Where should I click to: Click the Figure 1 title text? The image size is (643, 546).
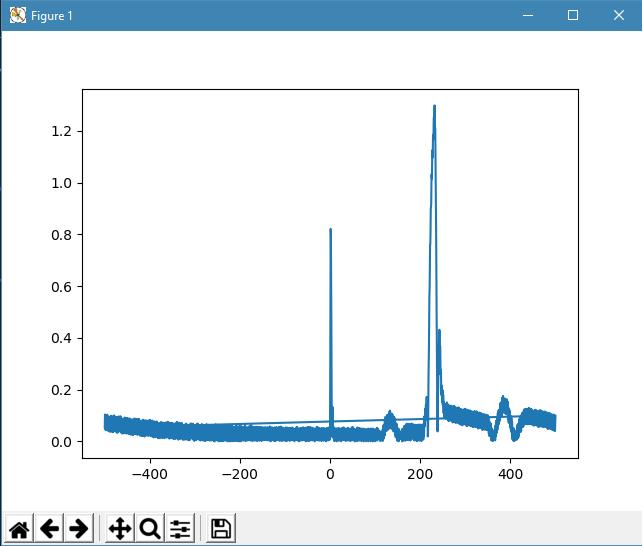point(52,16)
